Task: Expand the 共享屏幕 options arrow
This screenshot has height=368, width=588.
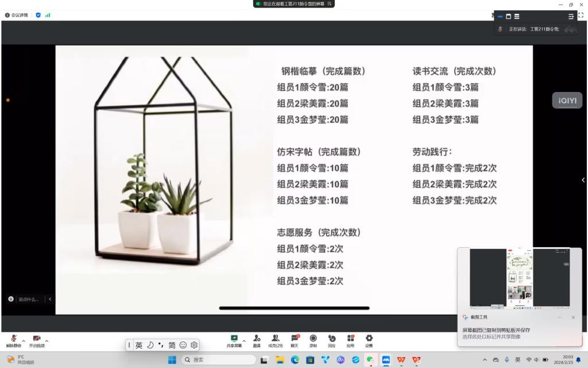Action: (x=244, y=340)
